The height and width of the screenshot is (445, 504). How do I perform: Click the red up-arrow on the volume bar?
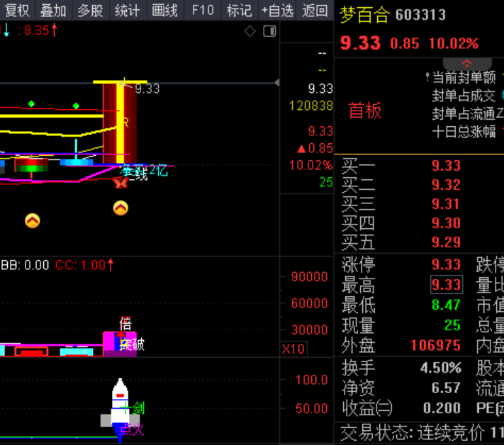click(121, 336)
